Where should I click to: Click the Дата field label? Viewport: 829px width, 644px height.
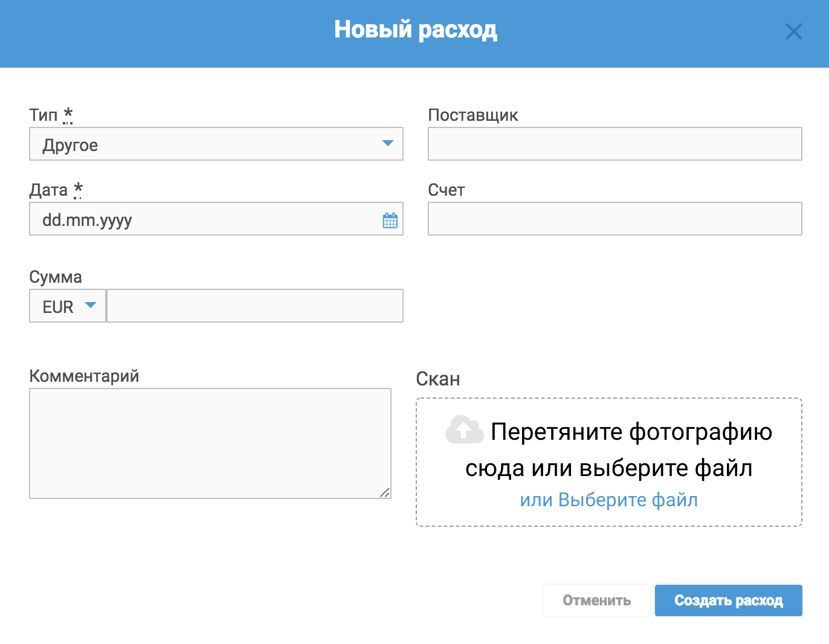tap(56, 190)
